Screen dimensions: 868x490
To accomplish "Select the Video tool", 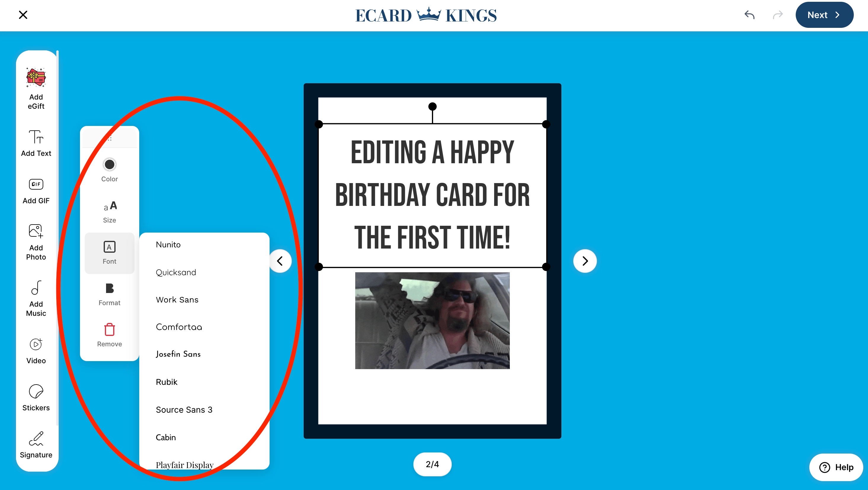I will pos(36,351).
